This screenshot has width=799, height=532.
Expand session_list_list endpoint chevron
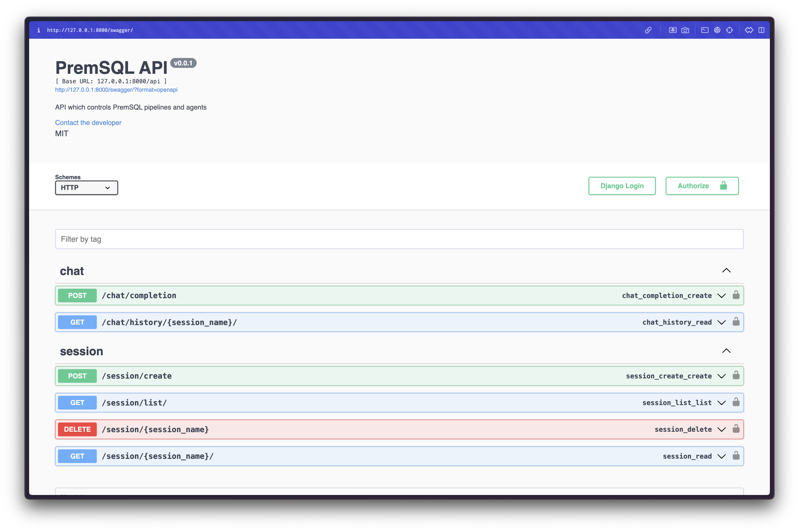721,403
